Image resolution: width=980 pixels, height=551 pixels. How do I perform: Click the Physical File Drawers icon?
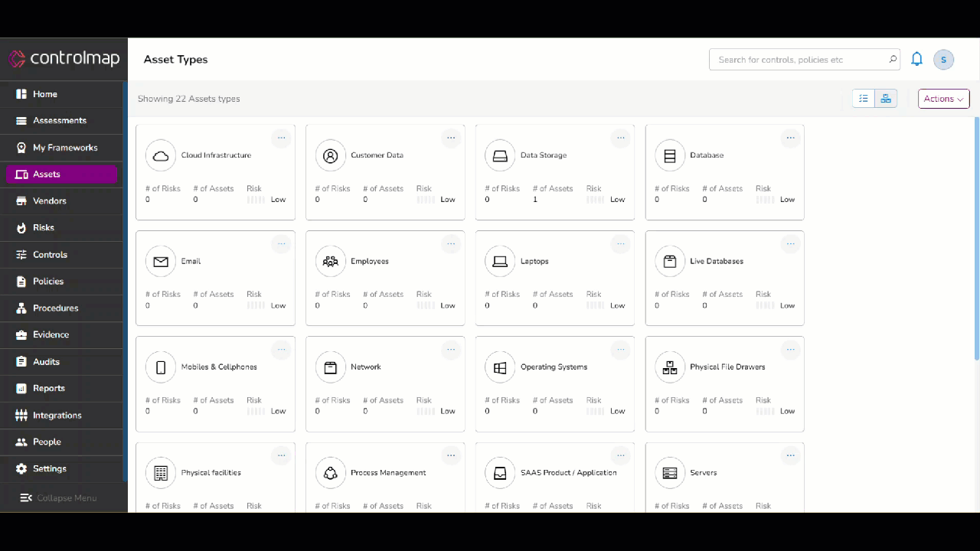pos(670,367)
